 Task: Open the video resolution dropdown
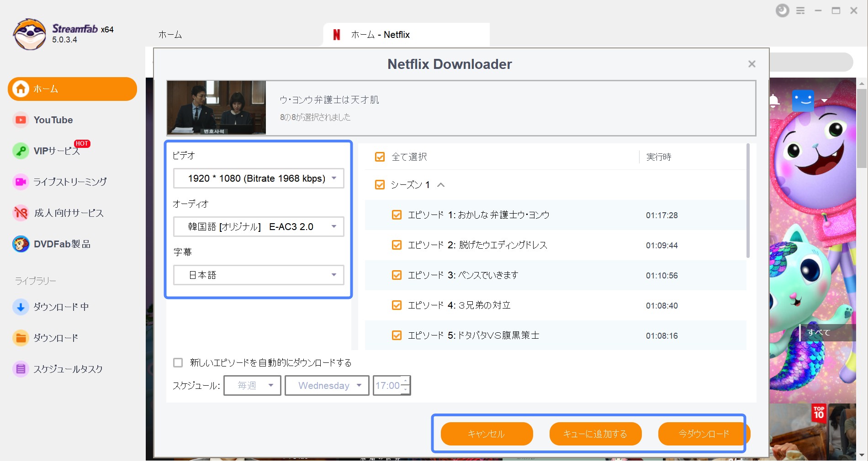(x=259, y=178)
